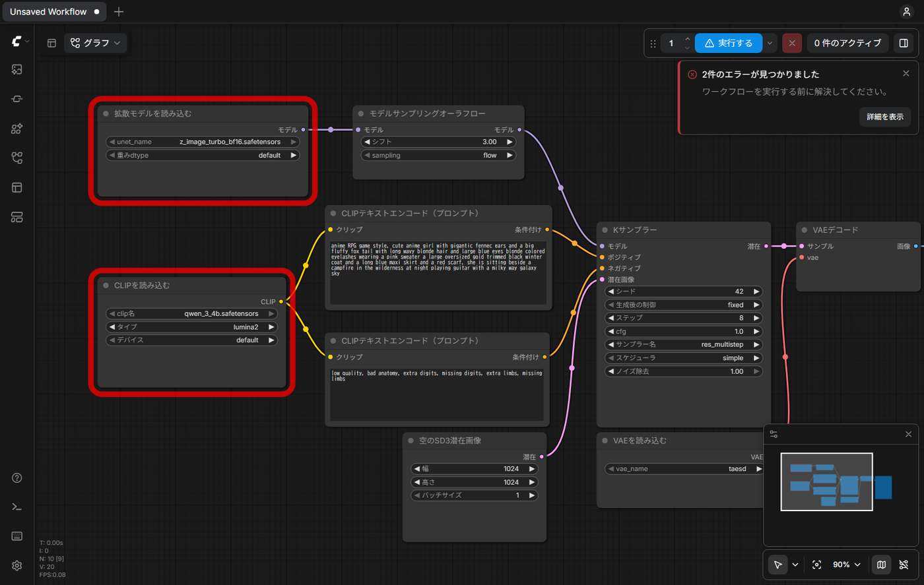
Task: Add a new workflow tab
Action: pyautogui.click(x=119, y=12)
